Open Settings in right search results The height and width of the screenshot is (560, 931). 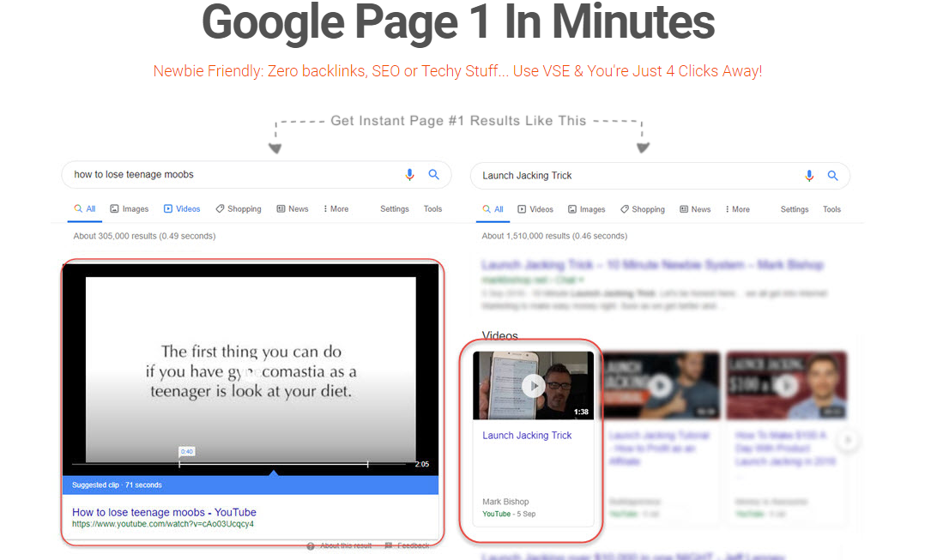click(795, 209)
